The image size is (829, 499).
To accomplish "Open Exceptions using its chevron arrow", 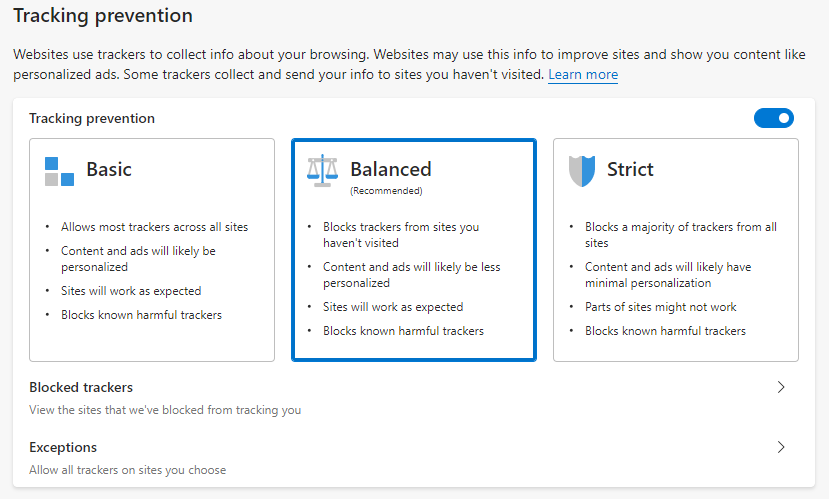I will click(781, 447).
